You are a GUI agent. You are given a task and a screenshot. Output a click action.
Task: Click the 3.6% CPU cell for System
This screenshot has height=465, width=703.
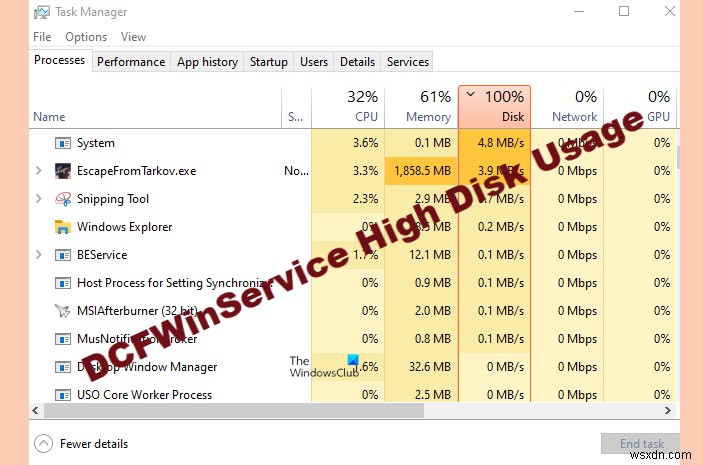348,143
